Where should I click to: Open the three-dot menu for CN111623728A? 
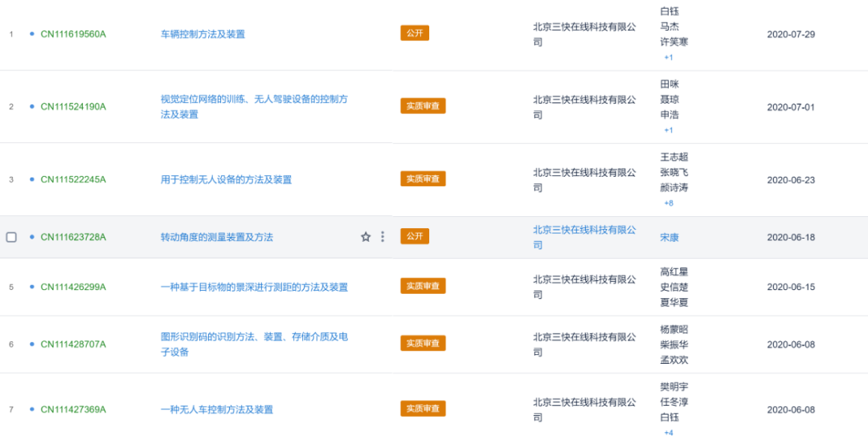[383, 237]
